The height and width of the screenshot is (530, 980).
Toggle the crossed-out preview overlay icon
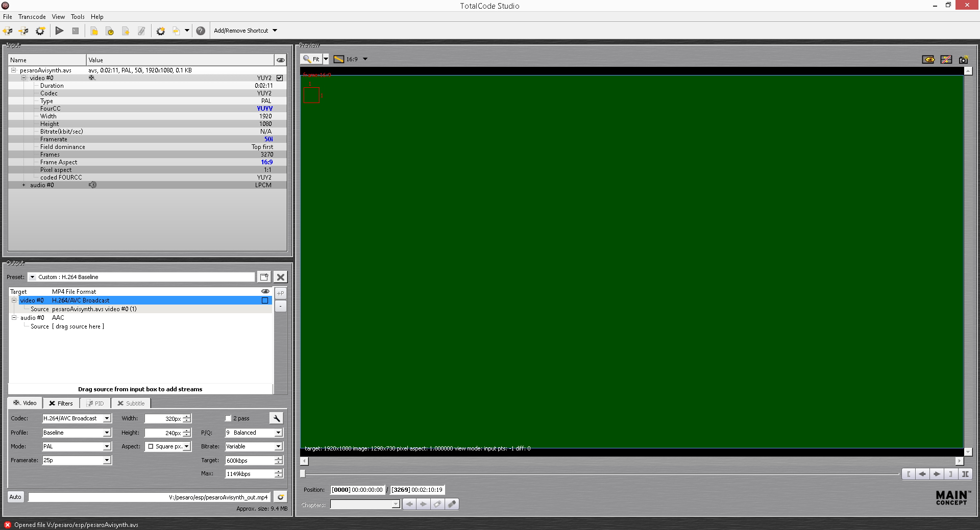(946, 60)
